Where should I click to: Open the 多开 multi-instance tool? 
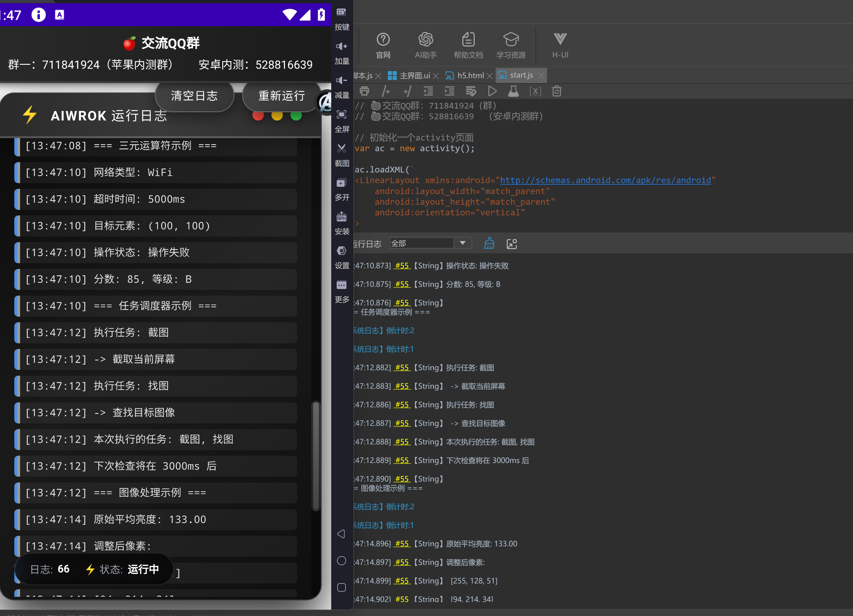tap(342, 190)
